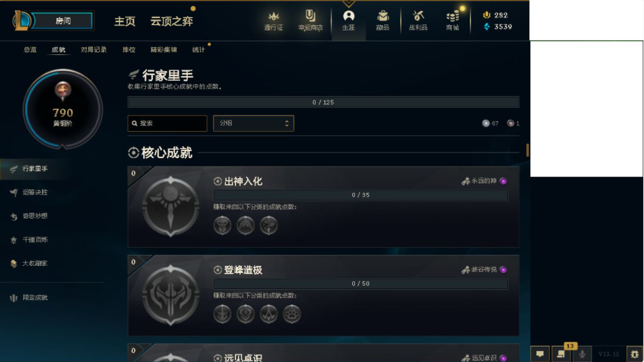The image size is (644, 362).
Task: Switch to the 对局记录 tab
Action: coord(94,50)
